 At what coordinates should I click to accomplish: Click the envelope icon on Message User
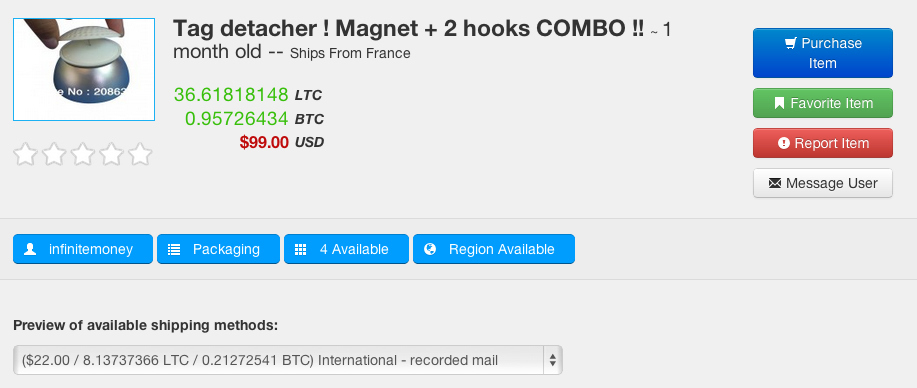point(775,183)
